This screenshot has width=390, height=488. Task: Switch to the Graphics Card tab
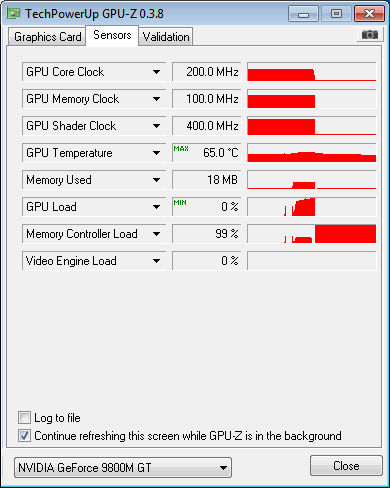click(x=47, y=37)
